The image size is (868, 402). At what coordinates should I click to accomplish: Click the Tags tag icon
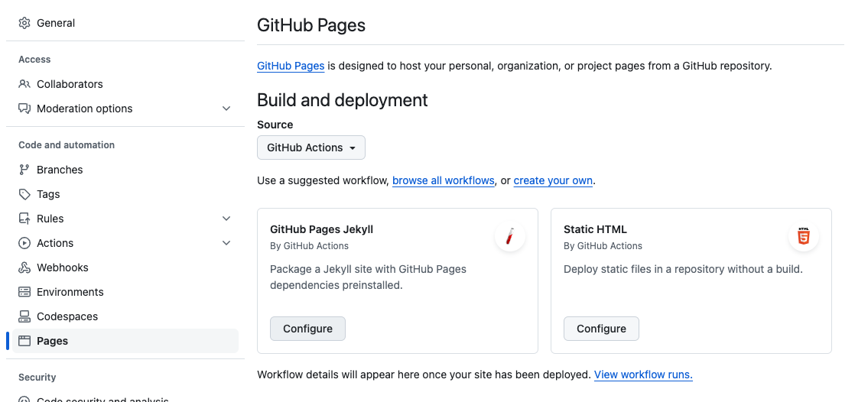pos(24,194)
